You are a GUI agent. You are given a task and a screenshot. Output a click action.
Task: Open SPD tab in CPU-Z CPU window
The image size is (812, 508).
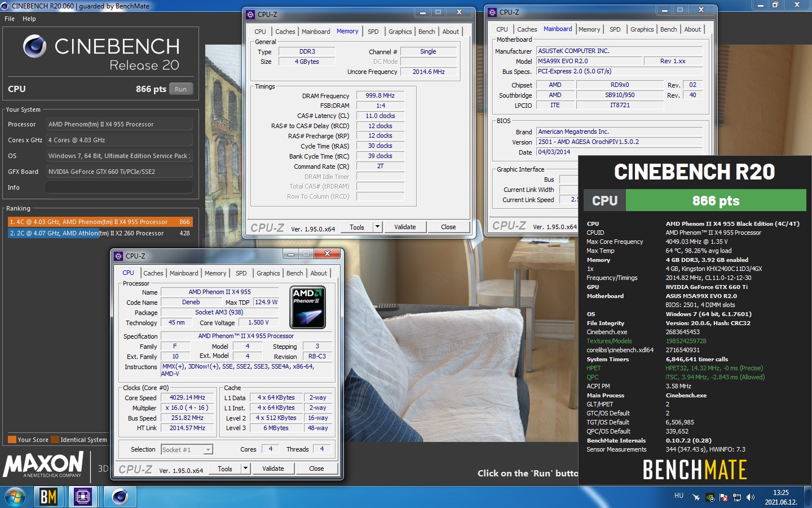coord(241,273)
